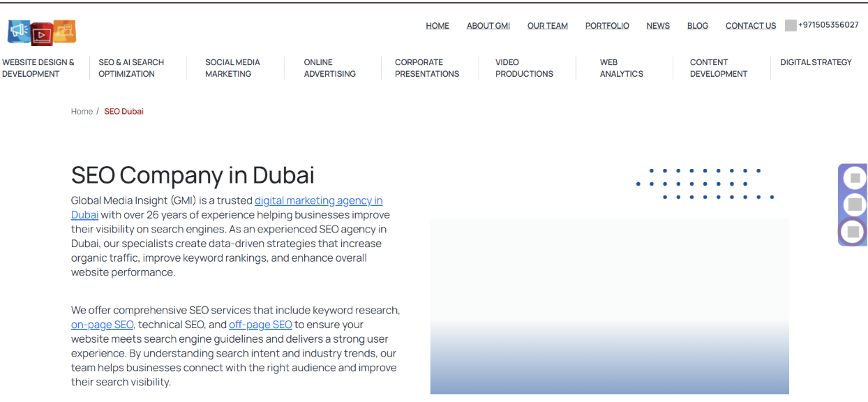The width and height of the screenshot is (868, 402).
Task: Open Website Design & Development services
Action: (x=38, y=68)
